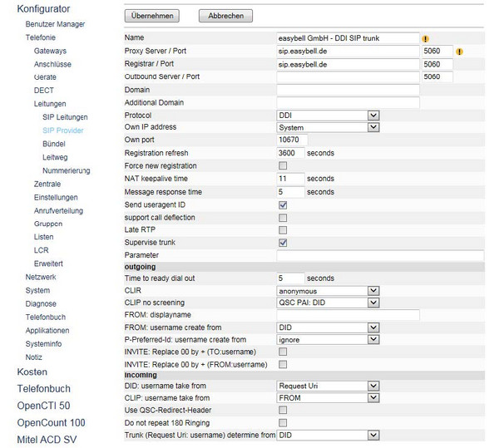
Task: Open FROM: username create from dropdown
Action: point(328,327)
